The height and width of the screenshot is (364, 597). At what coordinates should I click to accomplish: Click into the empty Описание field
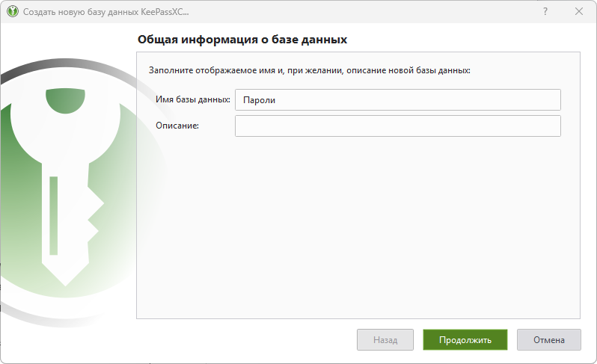(x=397, y=126)
